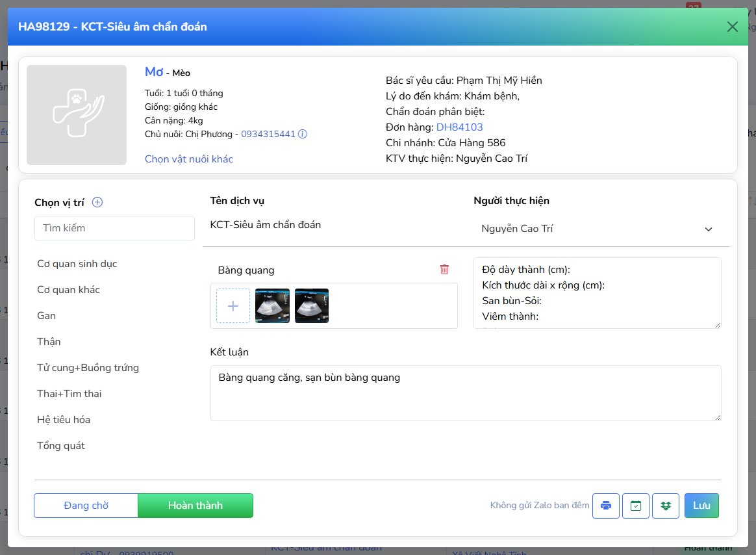Open order link DH84103
756x555 pixels.
459,127
